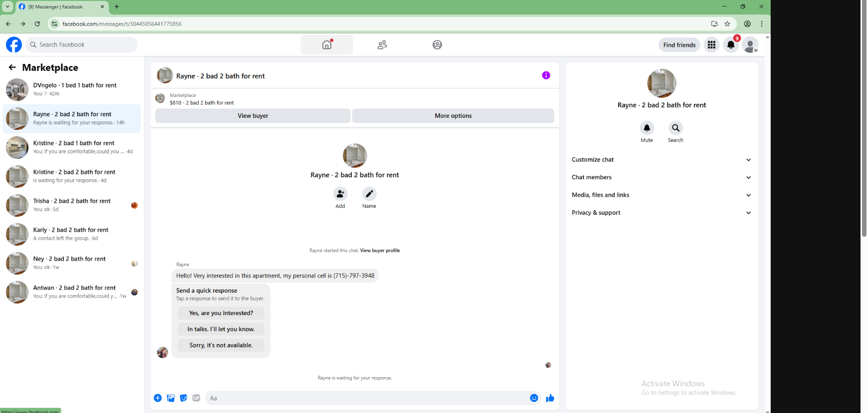Open the DVngelo 1 bed 1 bath conversation
Screen dimensions: 868x413
(72, 89)
